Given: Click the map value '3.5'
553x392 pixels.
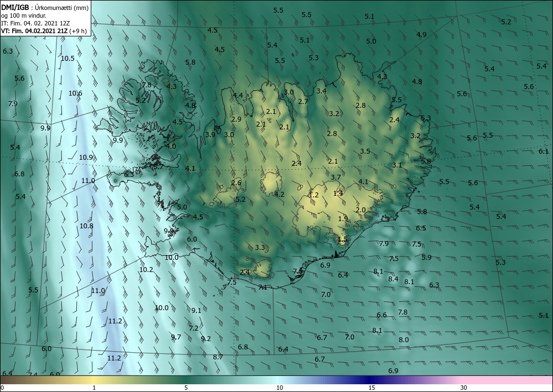Looking at the screenshot, I should click(365, 151).
